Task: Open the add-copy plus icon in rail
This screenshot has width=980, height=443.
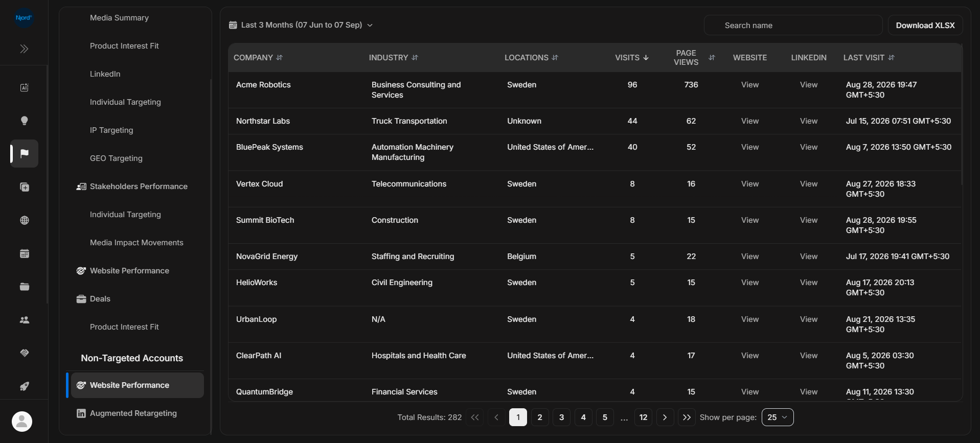Action: point(24,187)
